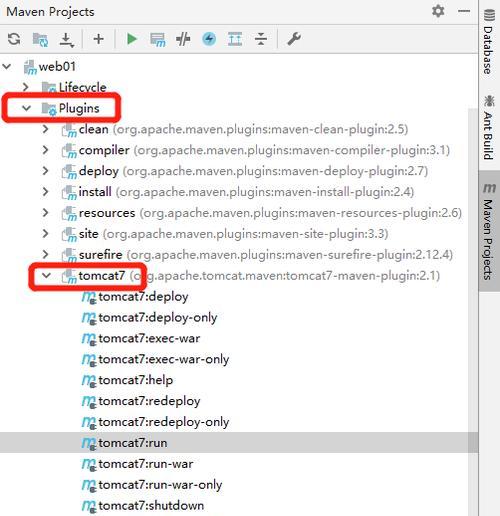Collapse the Plugins node
Screen dimensions: 500x516
point(26,108)
